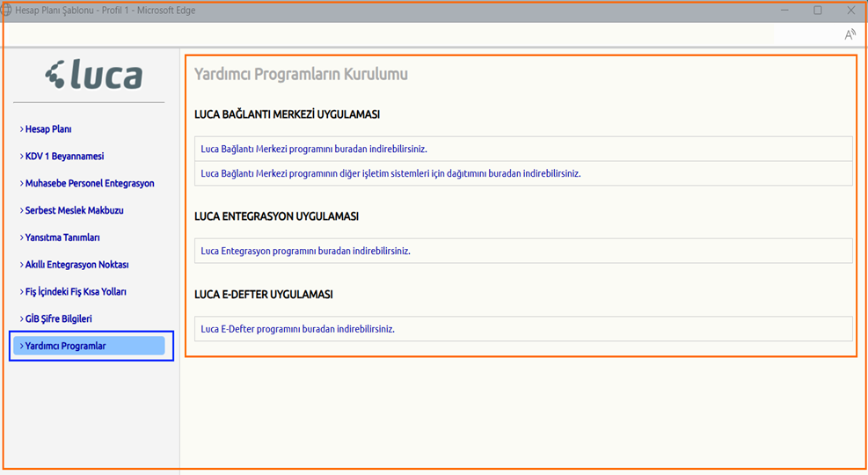The width and height of the screenshot is (868, 475).
Task: Minimize the Edge window
Action: (x=784, y=10)
